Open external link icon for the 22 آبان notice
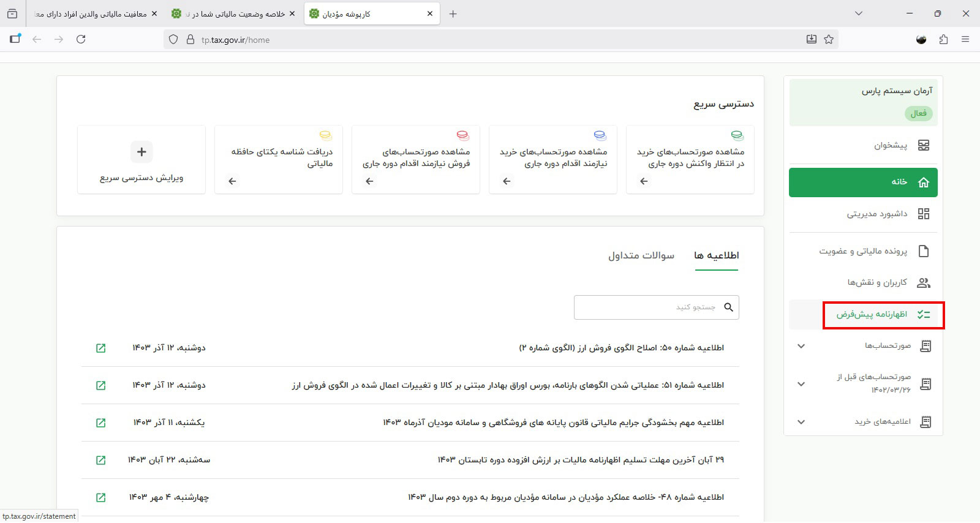 tap(101, 460)
